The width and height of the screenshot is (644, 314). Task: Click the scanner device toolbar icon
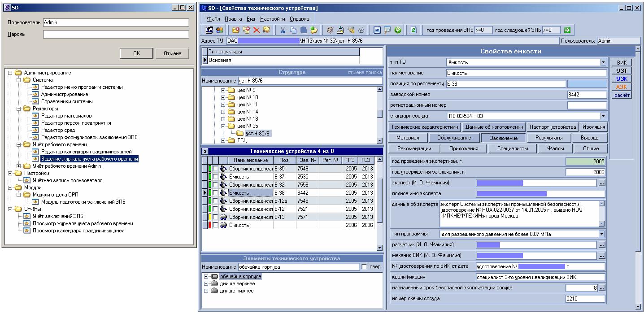(x=340, y=30)
